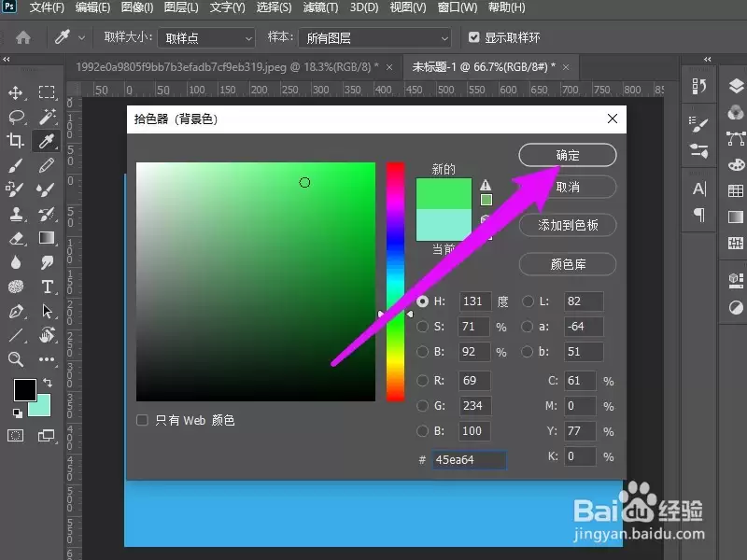Select the Pencil tool
This screenshot has height=560, width=747.
(x=47, y=165)
